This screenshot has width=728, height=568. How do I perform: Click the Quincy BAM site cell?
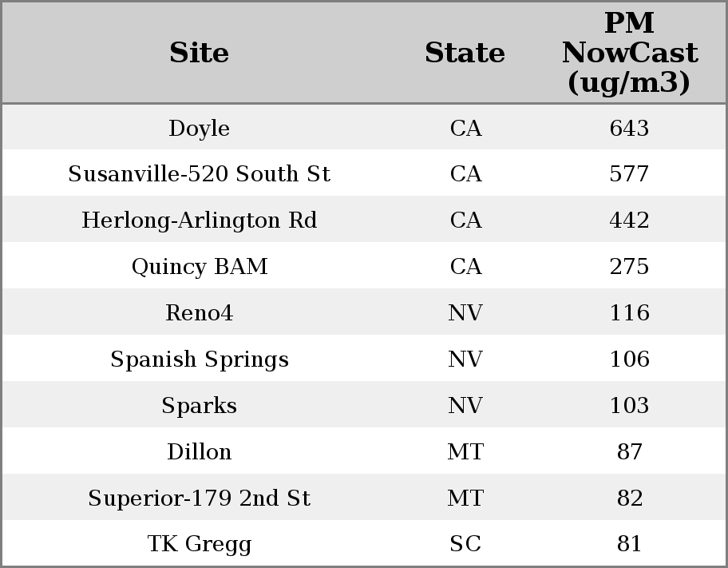point(199,267)
